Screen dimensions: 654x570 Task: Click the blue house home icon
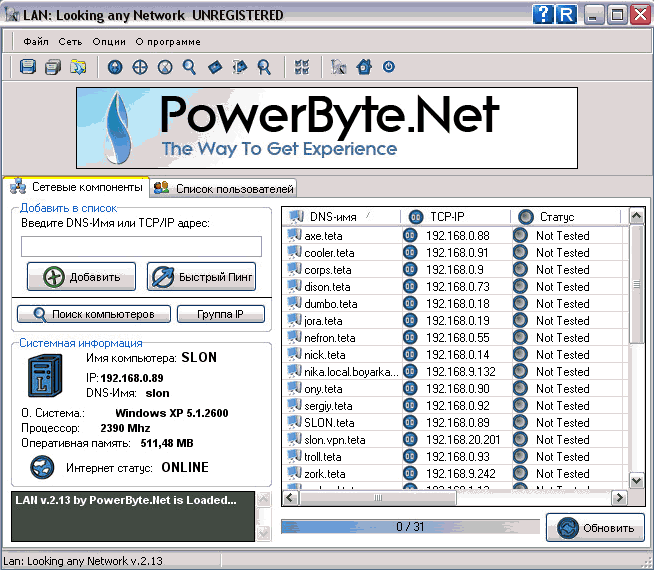[x=364, y=67]
